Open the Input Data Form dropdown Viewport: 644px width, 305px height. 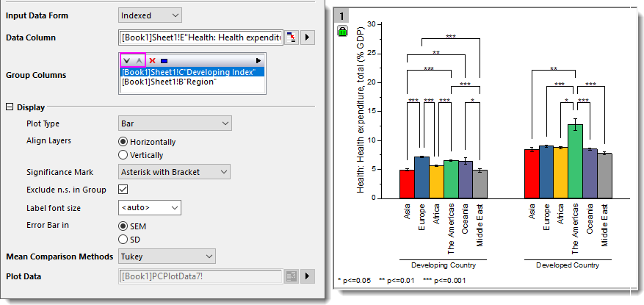pos(150,15)
